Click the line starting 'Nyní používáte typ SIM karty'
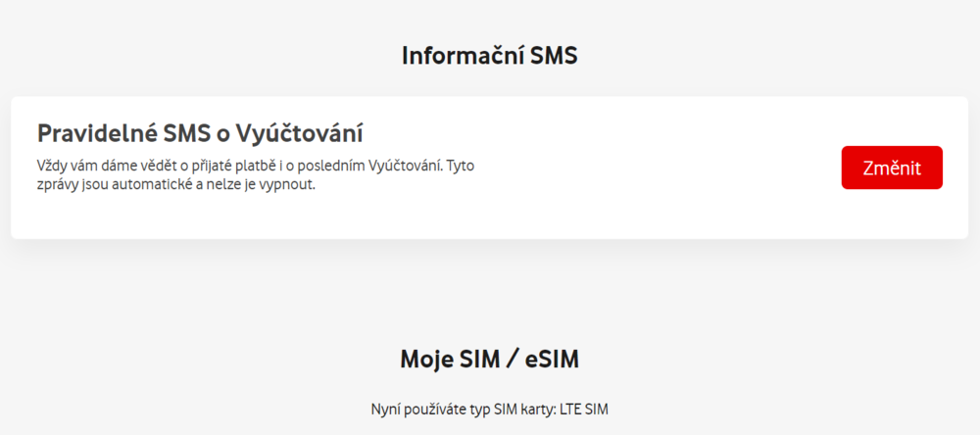 489,409
